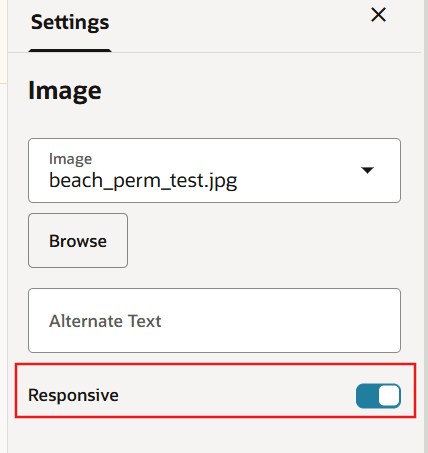428x453 pixels.
Task: Open the Settings tab
Action: pos(70,23)
